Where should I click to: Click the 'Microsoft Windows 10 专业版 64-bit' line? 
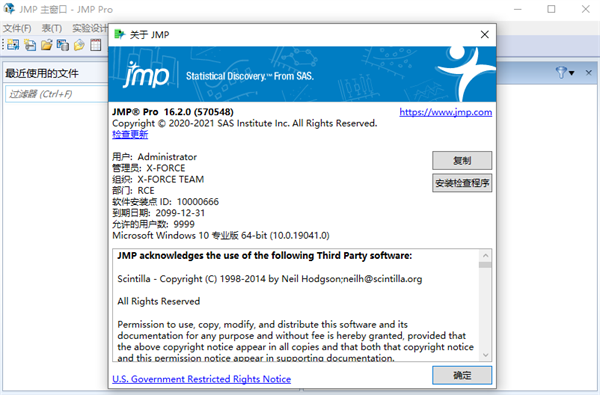click(221, 235)
